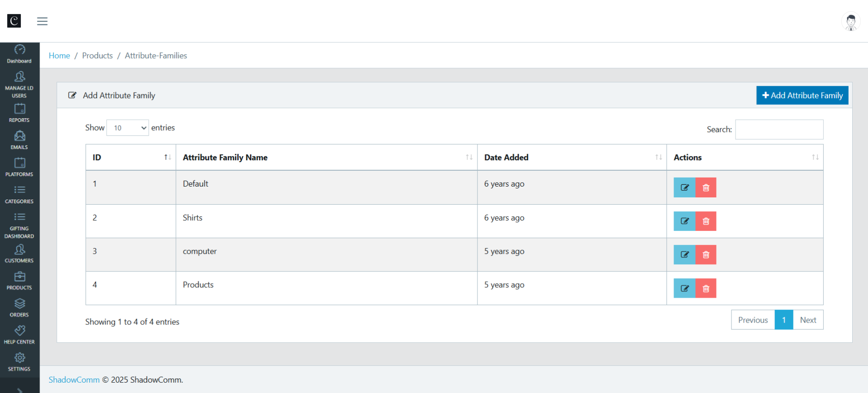Open the Products sidebar menu
The image size is (868, 393).
pos(19,281)
